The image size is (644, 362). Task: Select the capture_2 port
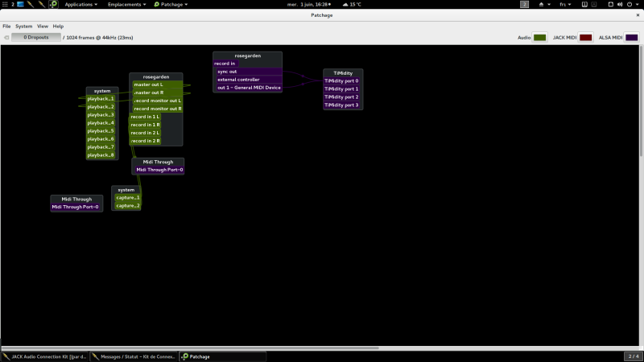(128, 206)
